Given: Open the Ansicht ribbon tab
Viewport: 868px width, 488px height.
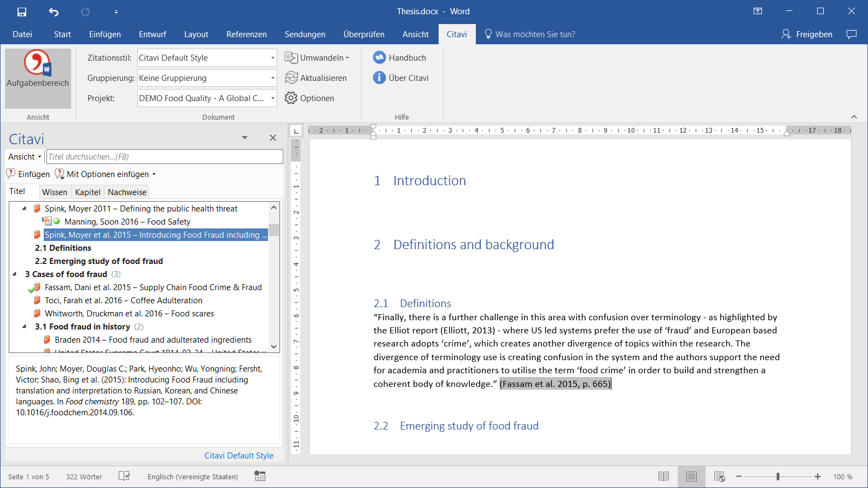Looking at the screenshot, I should pos(416,34).
